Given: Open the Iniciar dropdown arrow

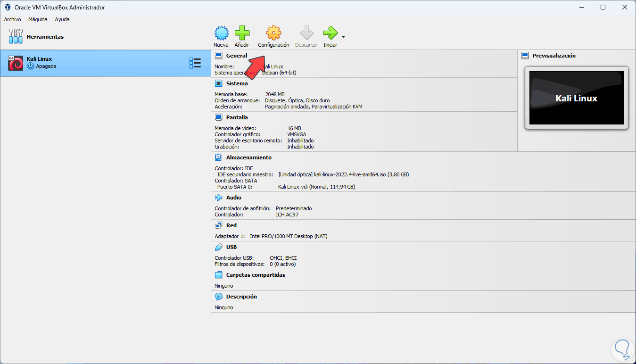Looking at the screenshot, I should point(343,37).
